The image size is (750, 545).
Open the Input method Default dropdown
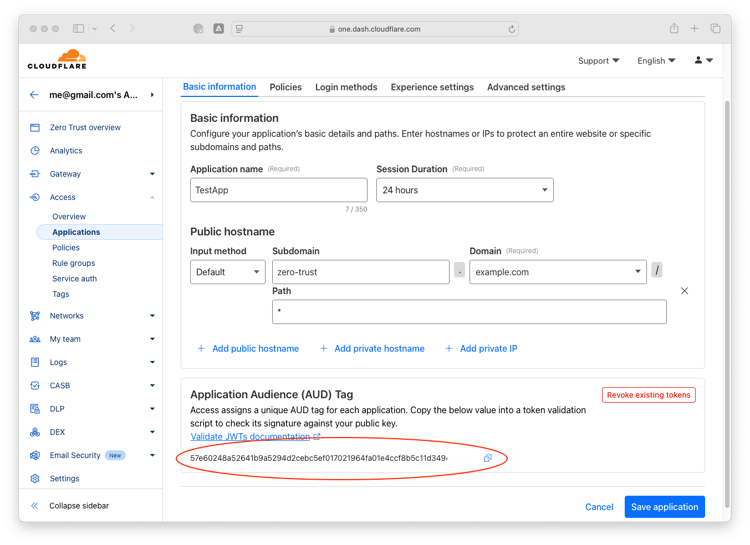point(228,272)
